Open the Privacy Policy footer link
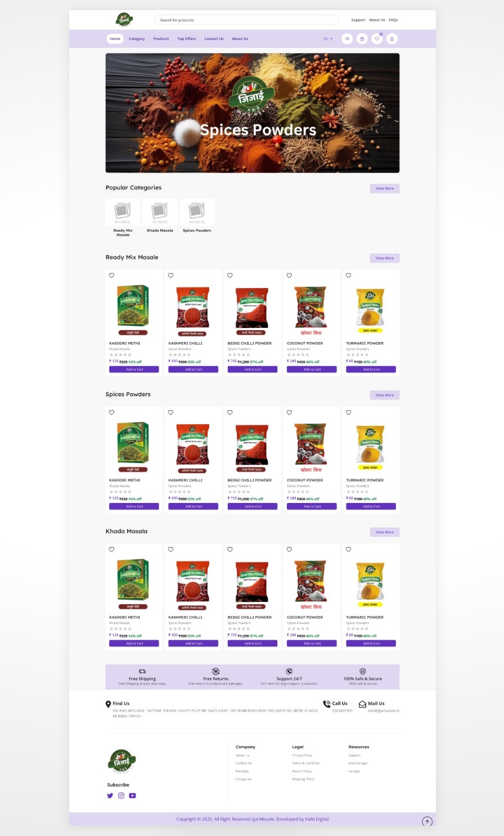504x836 pixels. [x=302, y=756]
